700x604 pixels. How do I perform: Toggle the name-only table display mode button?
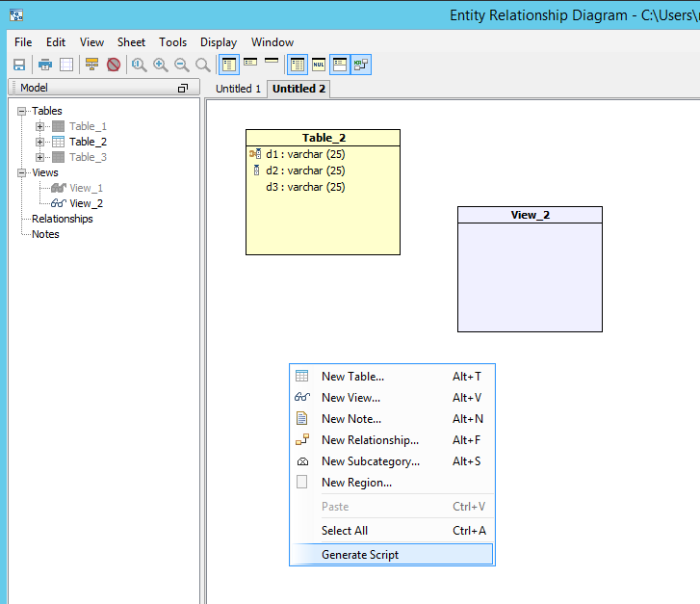coord(272,63)
